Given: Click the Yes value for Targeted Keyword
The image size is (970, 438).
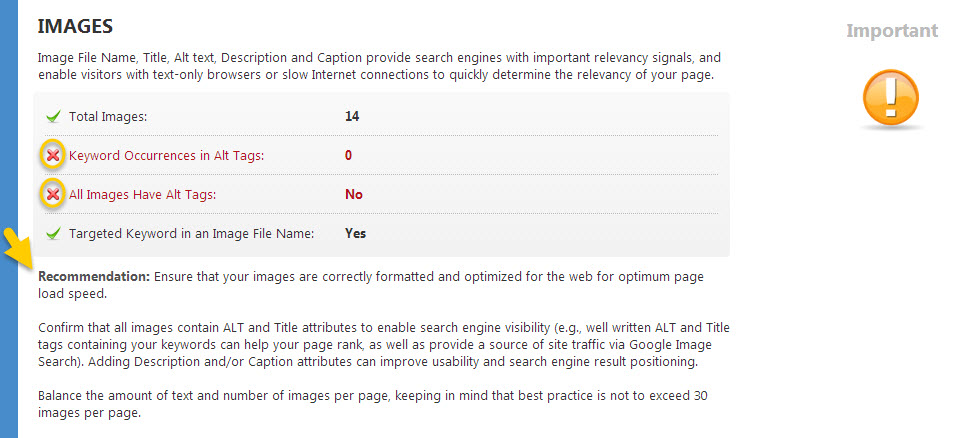Looking at the screenshot, I should [x=355, y=233].
